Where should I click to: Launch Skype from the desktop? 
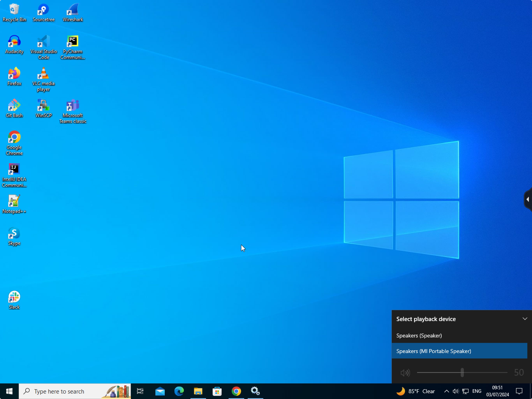point(14,236)
